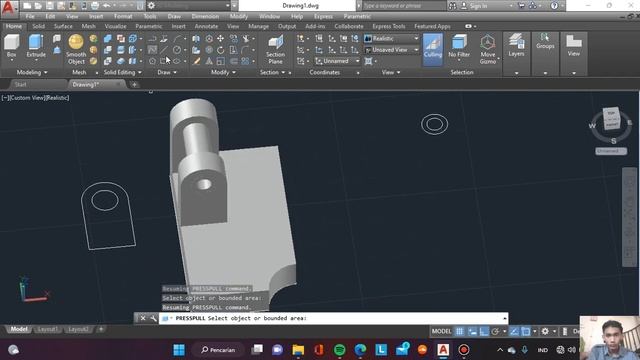Expand the Draw panel

[x=167, y=72]
